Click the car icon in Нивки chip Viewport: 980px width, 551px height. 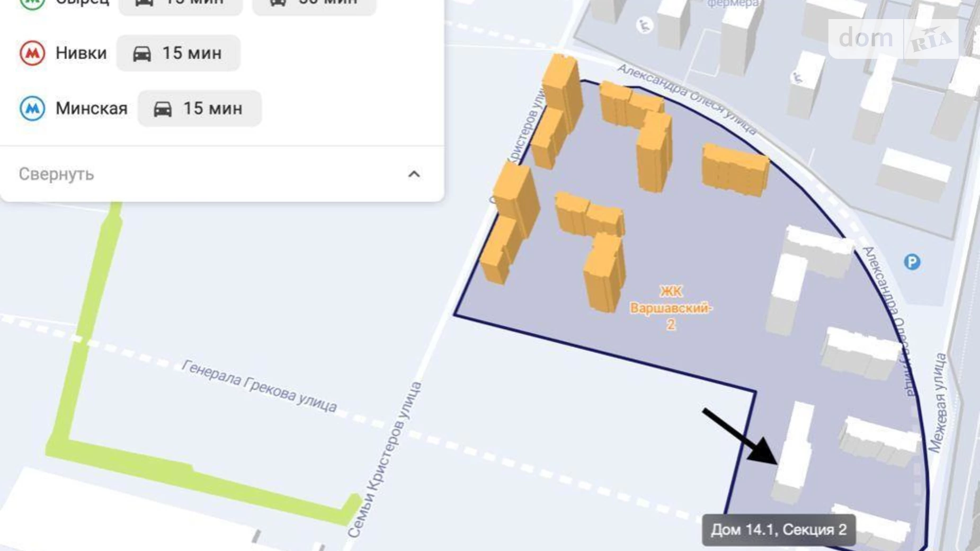click(142, 54)
